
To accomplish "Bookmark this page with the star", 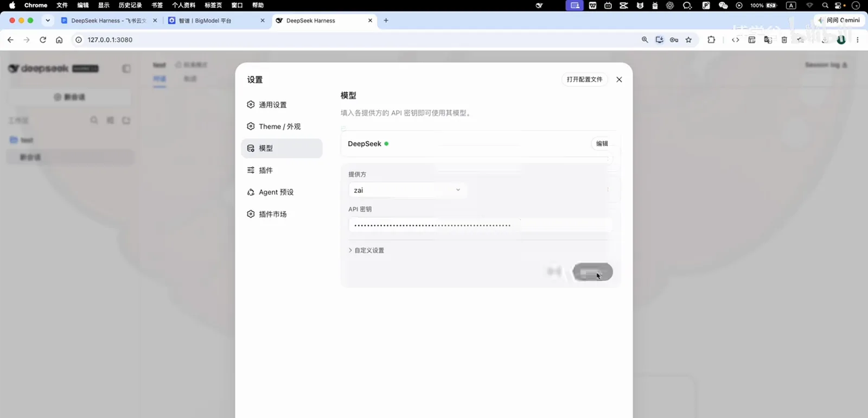I will click(x=688, y=40).
